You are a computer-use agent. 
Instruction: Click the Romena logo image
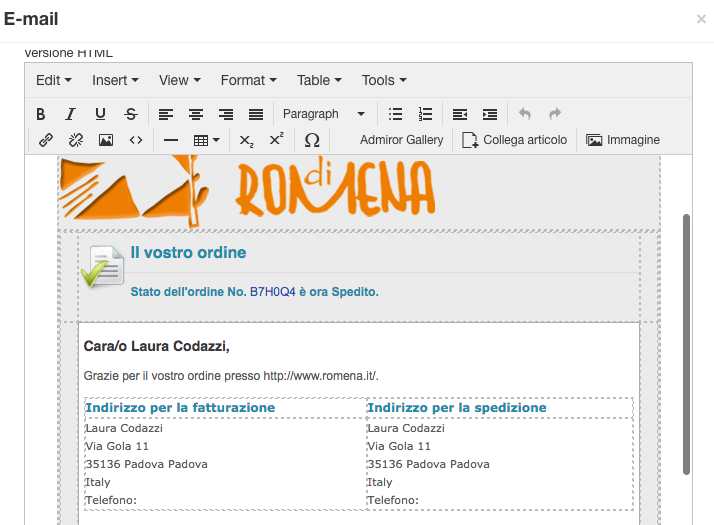point(248,190)
